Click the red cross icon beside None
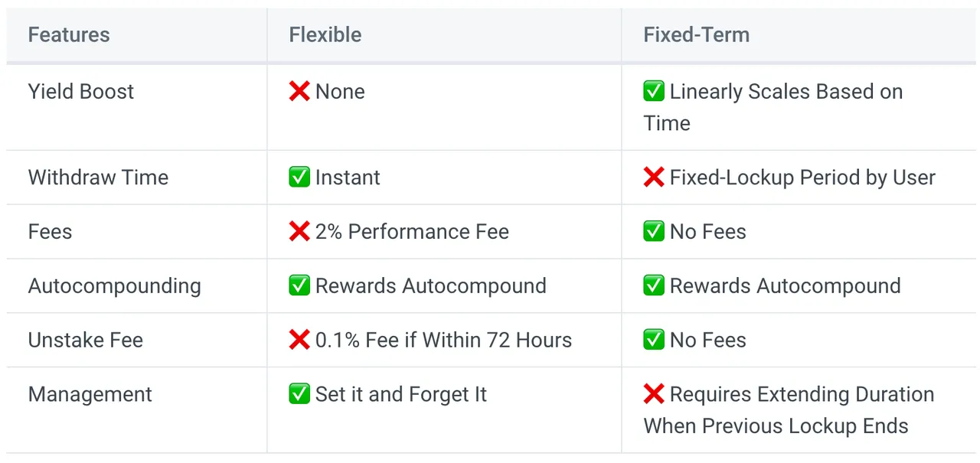 point(299,92)
